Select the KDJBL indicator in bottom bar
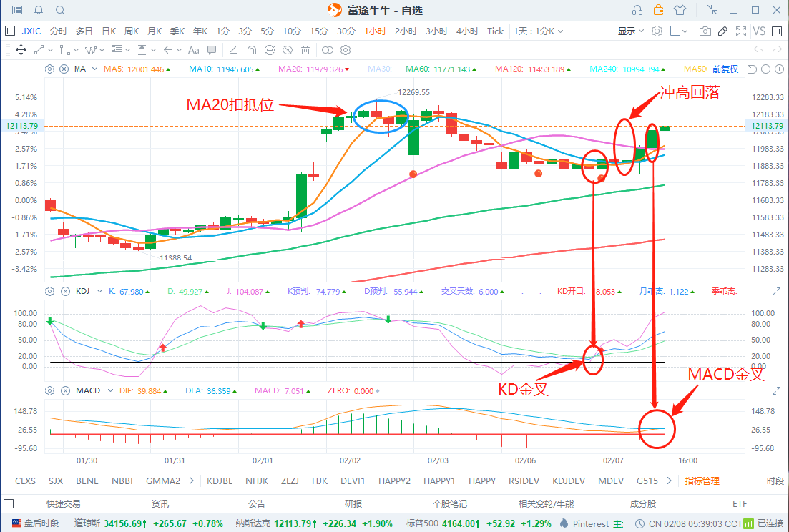This screenshot has width=789, height=532. coord(220,481)
